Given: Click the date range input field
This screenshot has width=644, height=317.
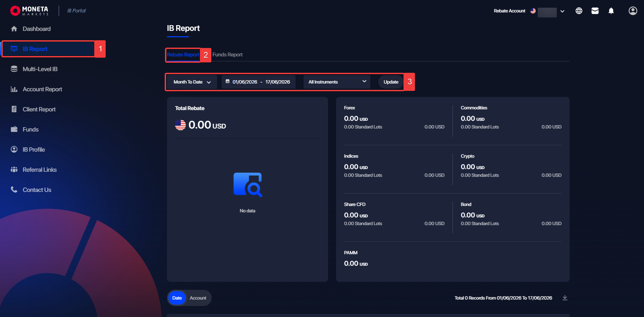Looking at the screenshot, I should [259, 82].
